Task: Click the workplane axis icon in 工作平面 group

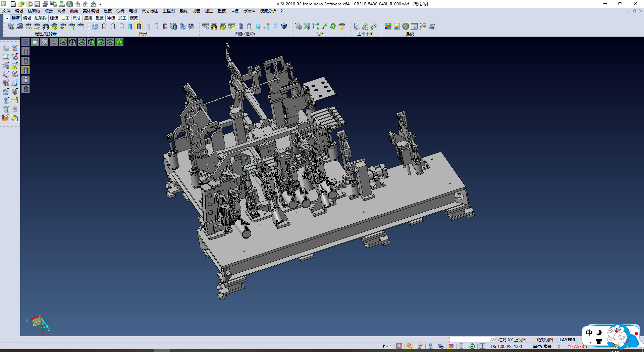Action: coord(356,26)
